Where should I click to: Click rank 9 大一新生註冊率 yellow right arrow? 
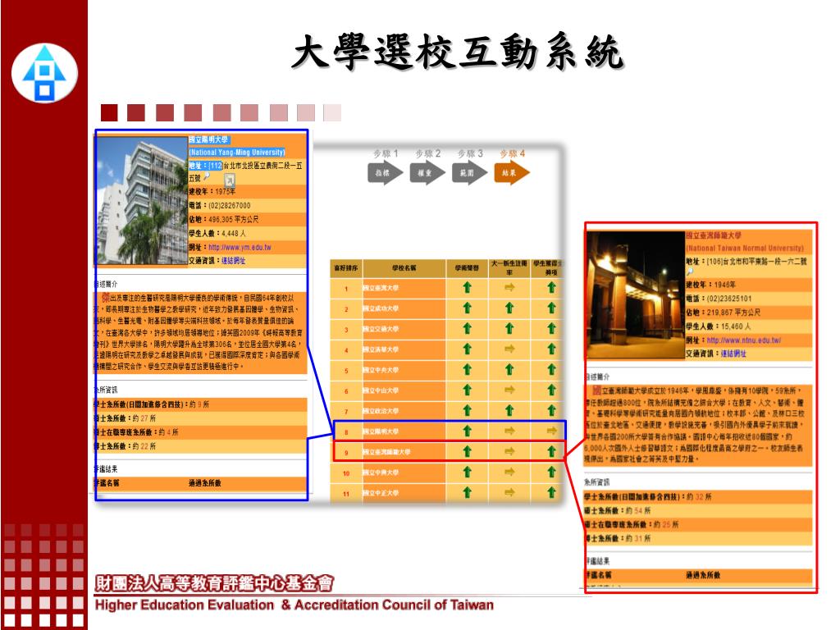[x=509, y=452]
